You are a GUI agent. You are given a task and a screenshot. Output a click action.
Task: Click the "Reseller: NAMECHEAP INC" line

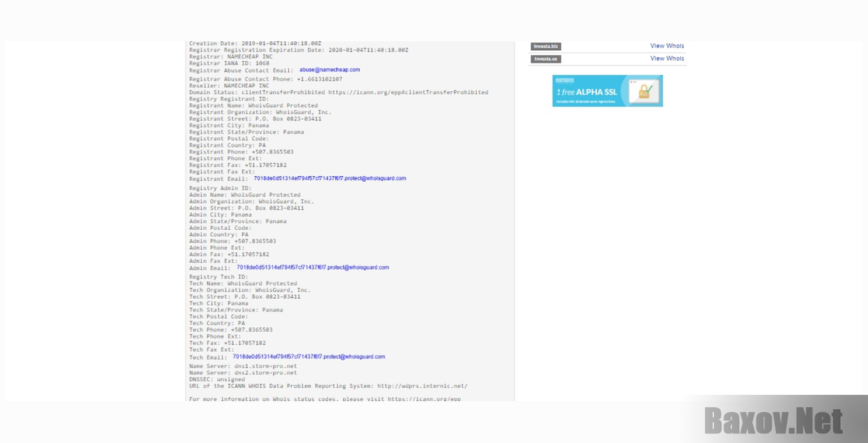coord(229,86)
